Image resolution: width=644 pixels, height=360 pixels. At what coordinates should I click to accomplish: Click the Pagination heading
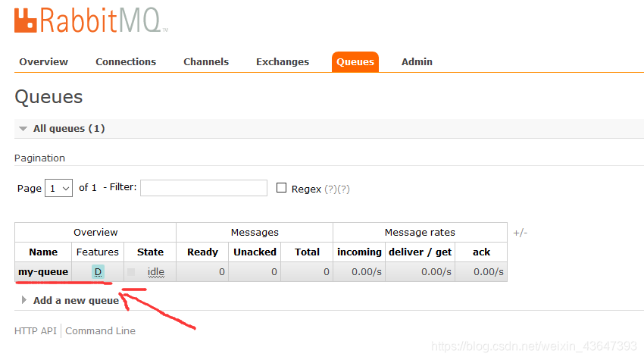40,158
